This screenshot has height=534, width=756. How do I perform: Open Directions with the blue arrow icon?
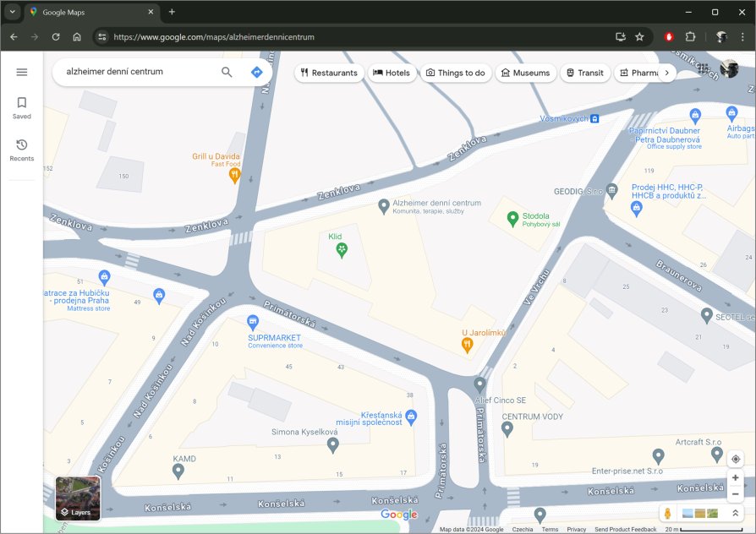point(256,73)
